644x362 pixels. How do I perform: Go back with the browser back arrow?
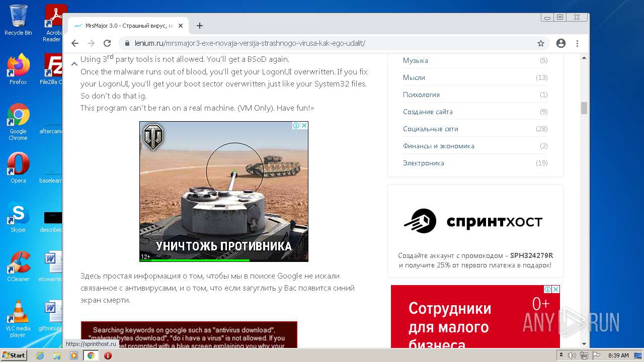pyautogui.click(x=75, y=43)
